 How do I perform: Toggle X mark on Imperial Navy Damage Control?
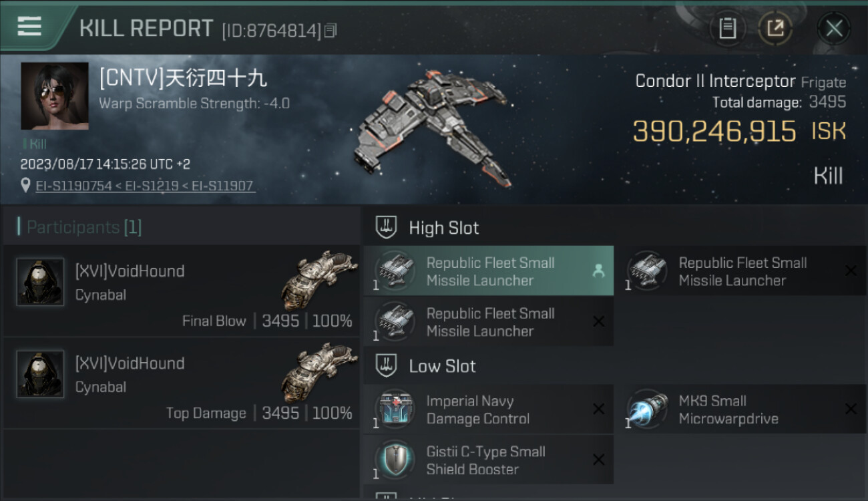598,409
